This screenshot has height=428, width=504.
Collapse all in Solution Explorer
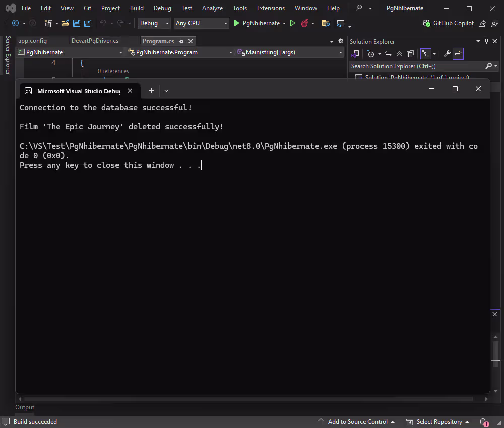(399, 54)
